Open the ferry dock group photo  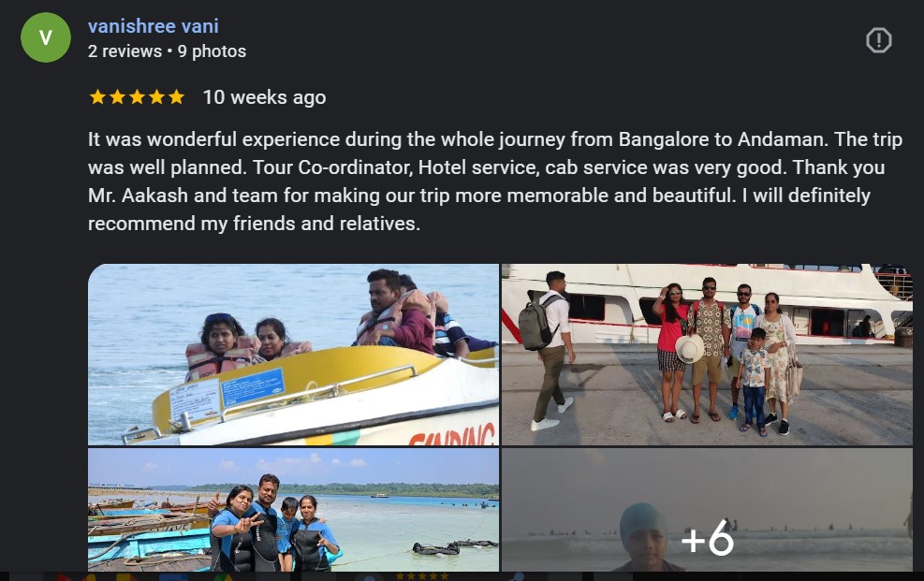[x=707, y=355]
